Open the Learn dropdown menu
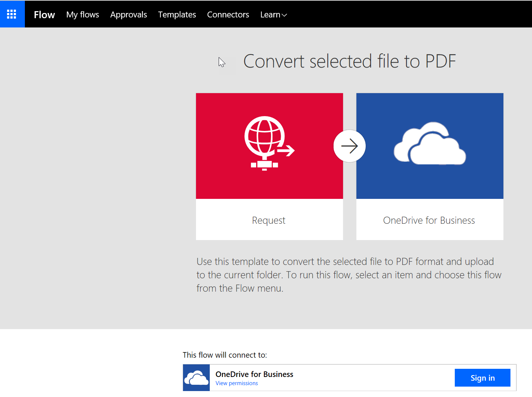The width and height of the screenshot is (532, 397). 273,14
